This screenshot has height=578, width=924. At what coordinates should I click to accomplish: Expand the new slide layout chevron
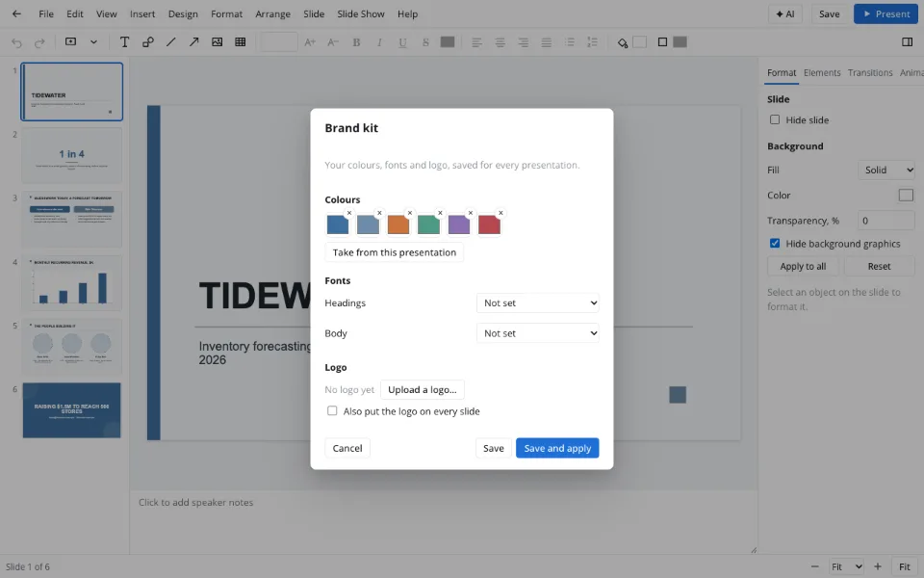(x=93, y=41)
